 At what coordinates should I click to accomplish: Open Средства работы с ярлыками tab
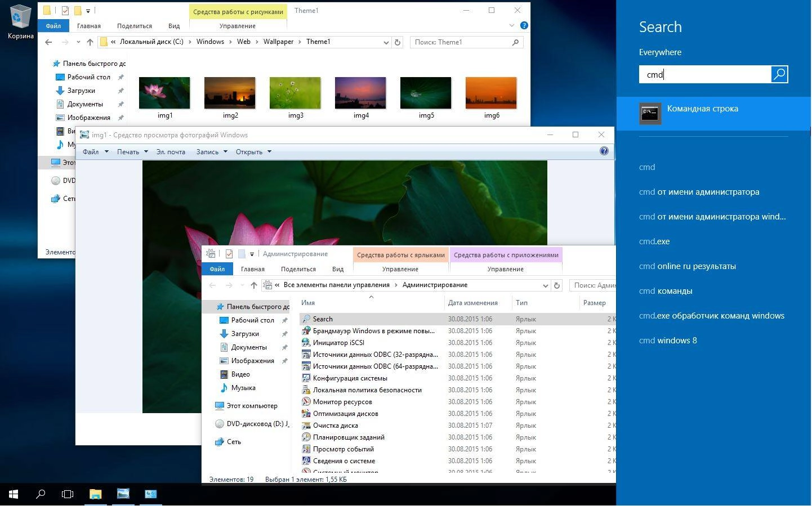(401, 255)
